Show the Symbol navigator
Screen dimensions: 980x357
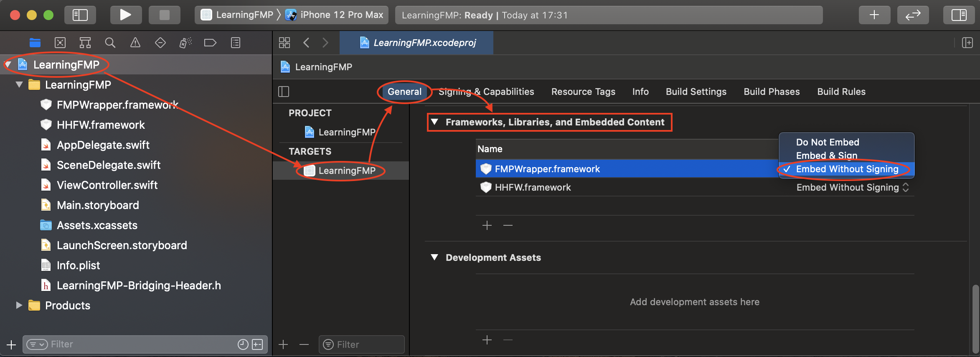[x=85, y=43]
